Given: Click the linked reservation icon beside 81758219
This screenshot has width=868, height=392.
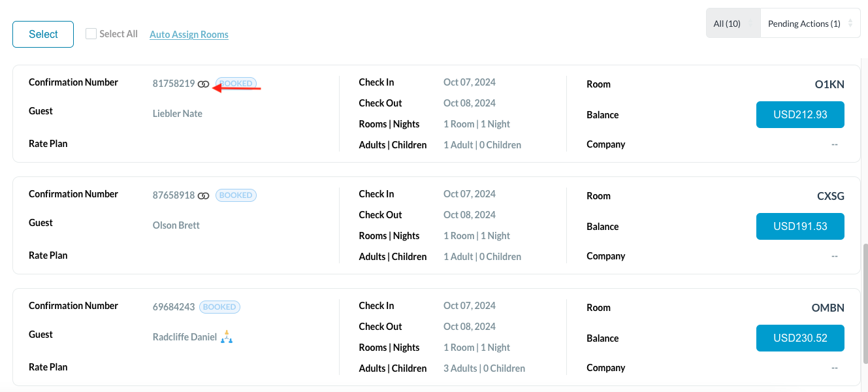Looking at the screenshot, I should pos(204,84).
